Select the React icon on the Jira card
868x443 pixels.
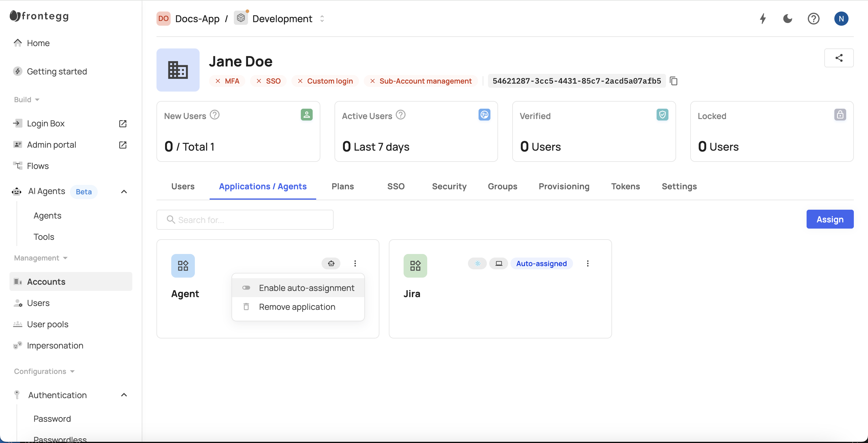pos(477,263)
